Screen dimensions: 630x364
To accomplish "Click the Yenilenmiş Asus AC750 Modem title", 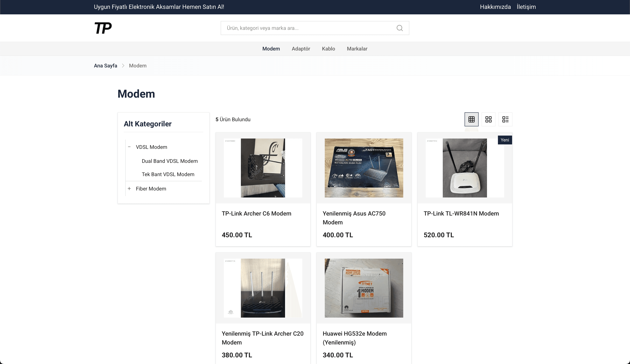I will pos(354,218).
